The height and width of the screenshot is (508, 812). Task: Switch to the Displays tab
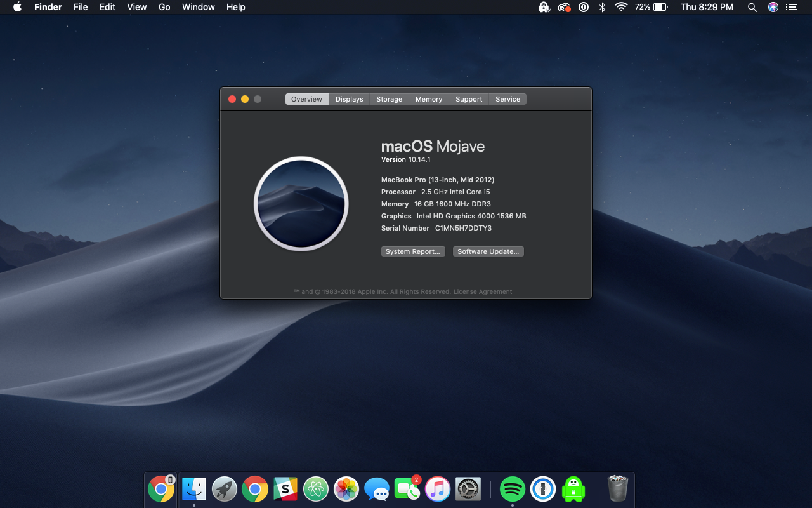pos(349,99)
